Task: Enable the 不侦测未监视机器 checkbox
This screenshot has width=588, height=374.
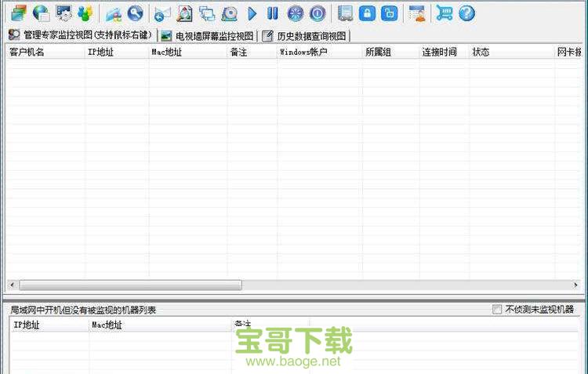Action: coord(497,310)
